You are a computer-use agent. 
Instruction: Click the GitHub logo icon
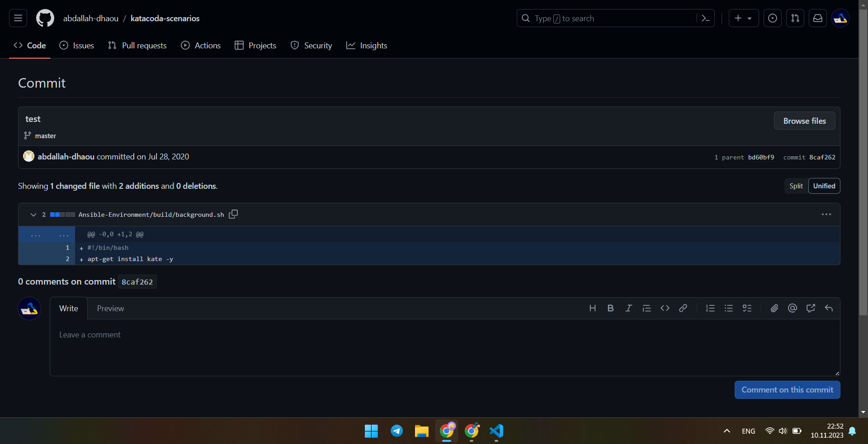click(45, 18)
